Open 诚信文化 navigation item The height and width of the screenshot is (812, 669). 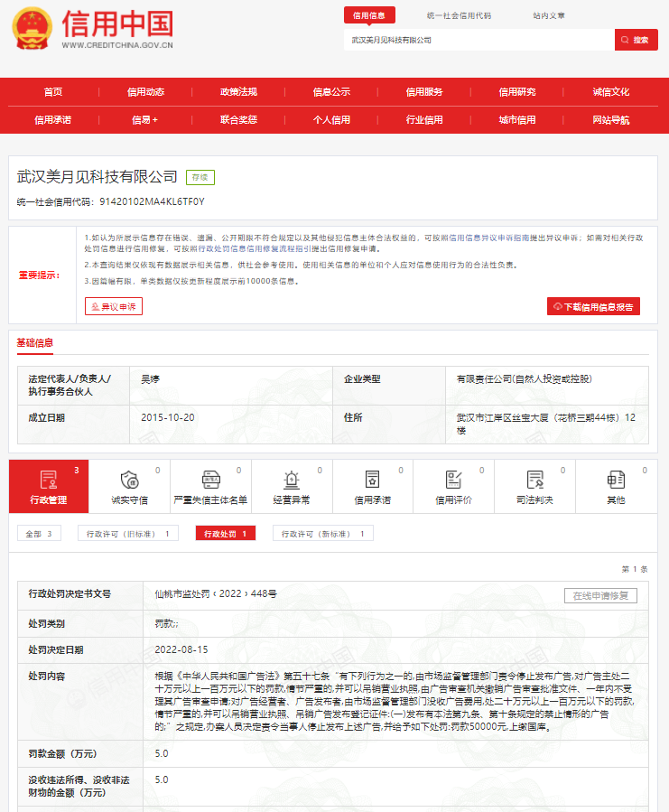(x=611, y=91)
